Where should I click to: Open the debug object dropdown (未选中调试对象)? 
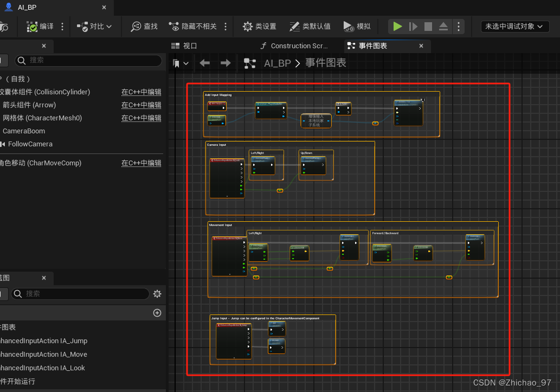[514, 27]
